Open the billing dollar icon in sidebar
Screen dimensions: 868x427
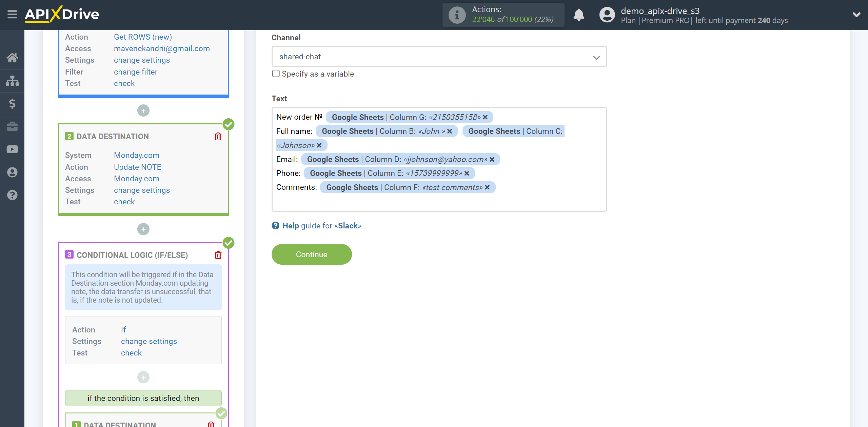[12, 103]
